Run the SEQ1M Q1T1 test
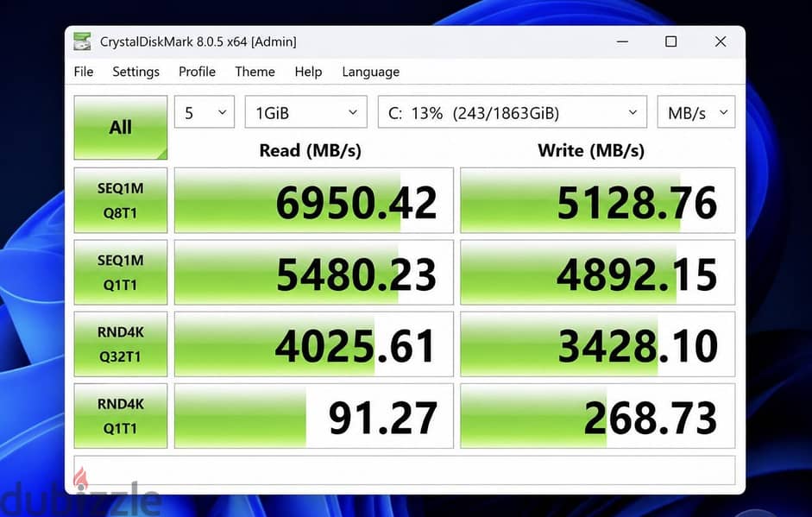 (121, 273)
